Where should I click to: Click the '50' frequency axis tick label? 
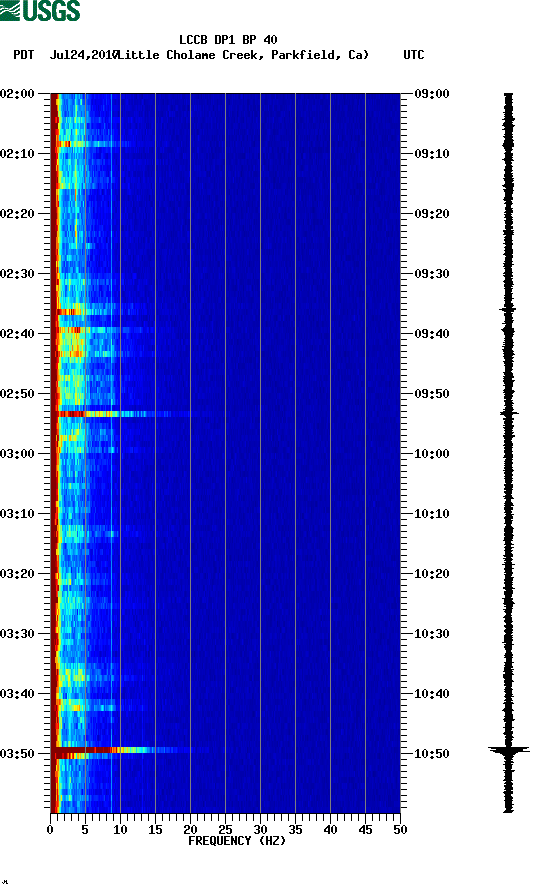(400, 830)
